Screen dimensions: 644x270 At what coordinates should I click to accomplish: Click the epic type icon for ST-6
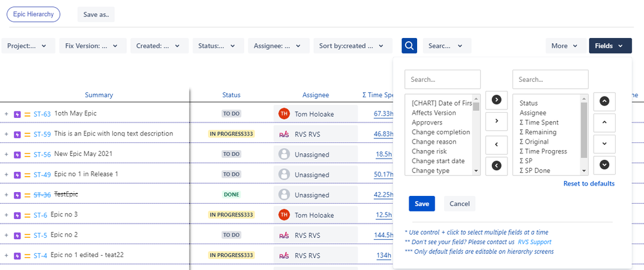17,215
